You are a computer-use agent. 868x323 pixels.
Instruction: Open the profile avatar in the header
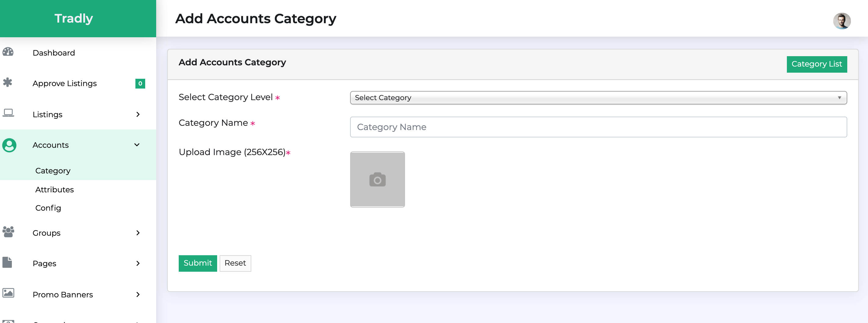click(x=842, y=21)
